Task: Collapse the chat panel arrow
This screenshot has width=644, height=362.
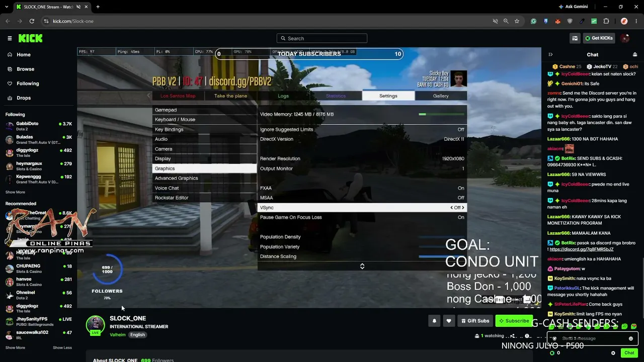Action: 550,54
